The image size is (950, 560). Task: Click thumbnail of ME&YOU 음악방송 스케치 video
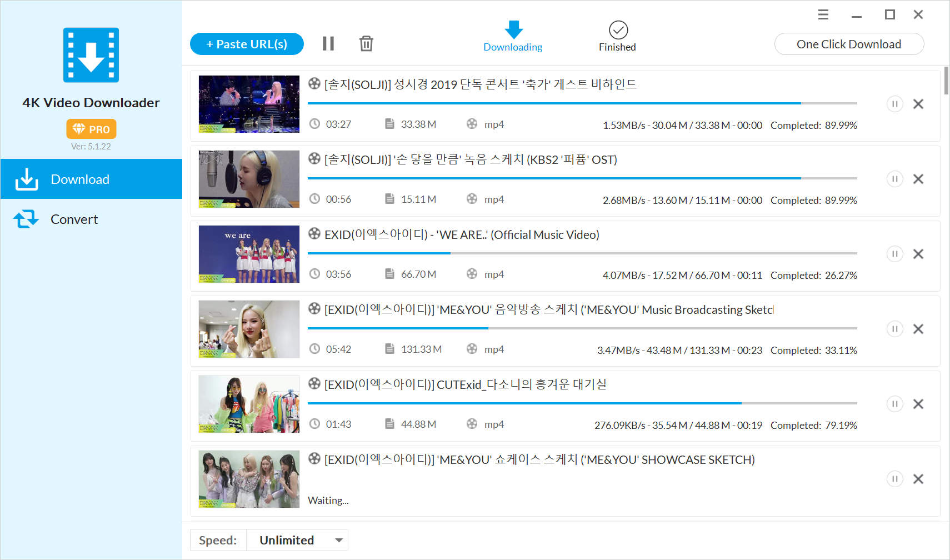249,329
